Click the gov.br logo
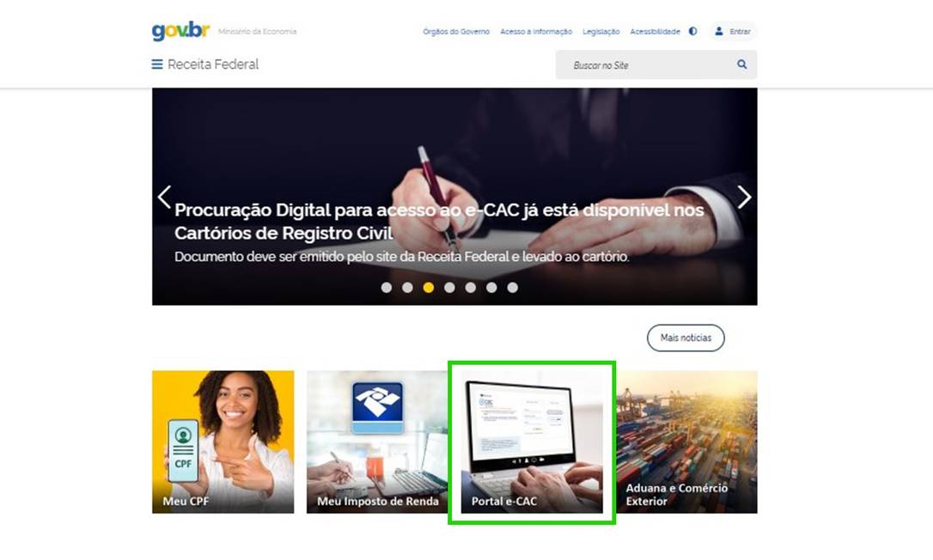 tap(180, 31)
